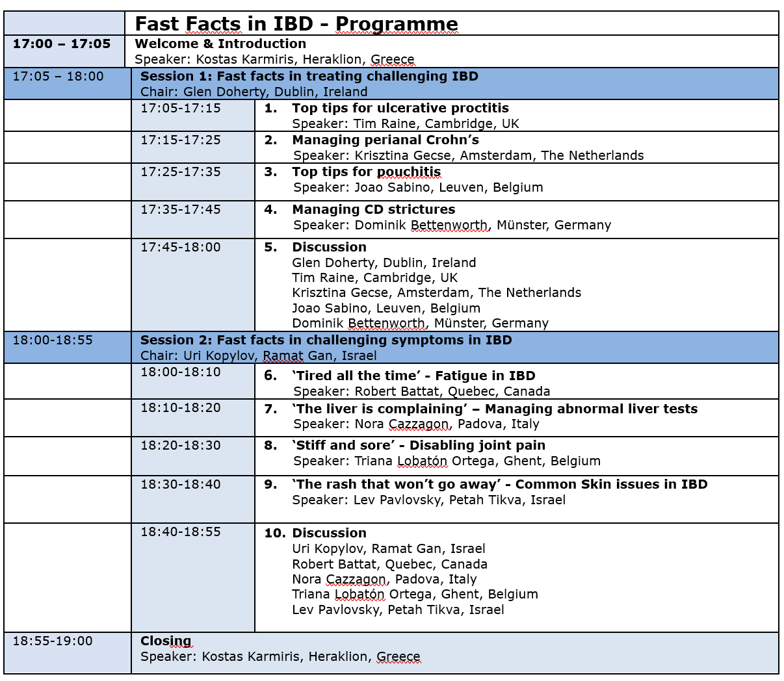Select the 'Welcome & Introduction' heading

220,44
